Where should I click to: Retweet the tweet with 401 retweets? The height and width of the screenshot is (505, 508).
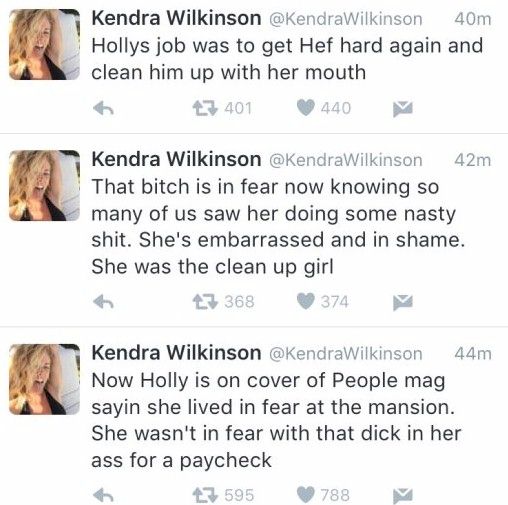pos(205,109)
